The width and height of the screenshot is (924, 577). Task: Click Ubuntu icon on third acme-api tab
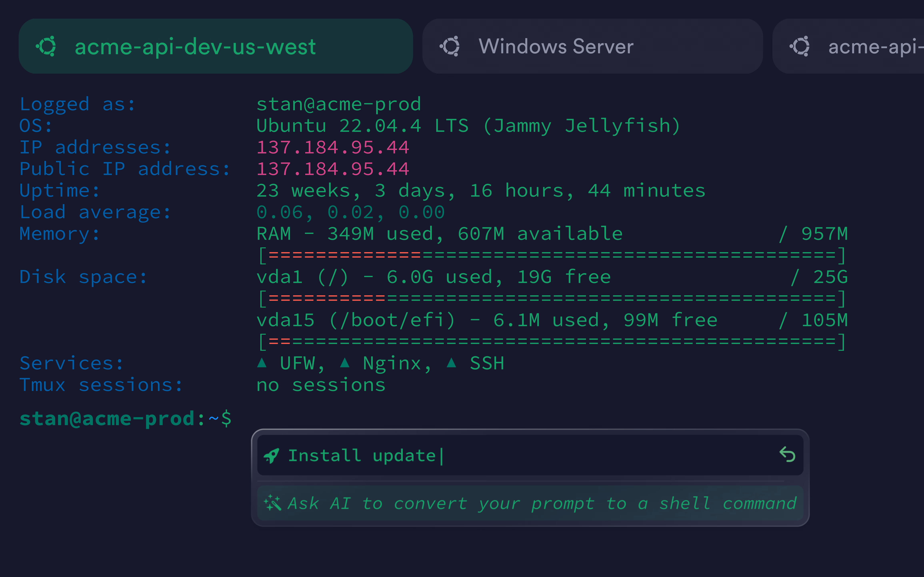(800, 46)
